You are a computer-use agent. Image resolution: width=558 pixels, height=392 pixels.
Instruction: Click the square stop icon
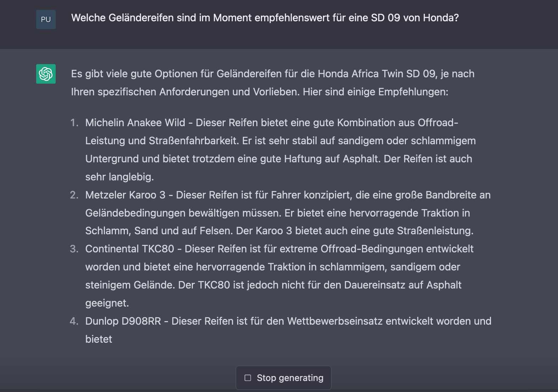pos(248,378)
